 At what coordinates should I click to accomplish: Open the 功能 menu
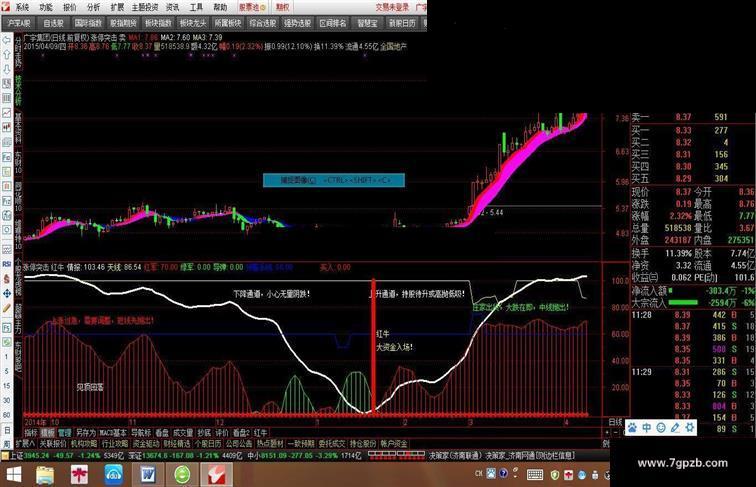click(x=46, y=7)
